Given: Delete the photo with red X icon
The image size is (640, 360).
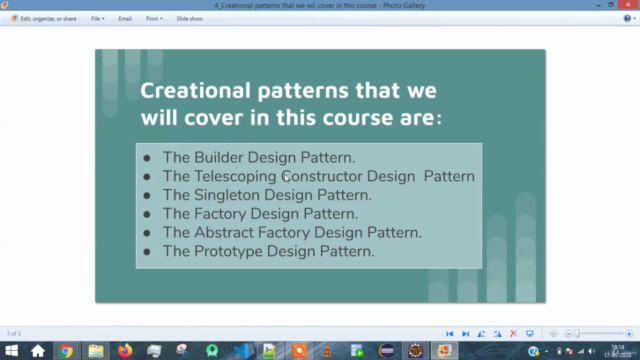Looking at the screenshot, I should (513, 334).
